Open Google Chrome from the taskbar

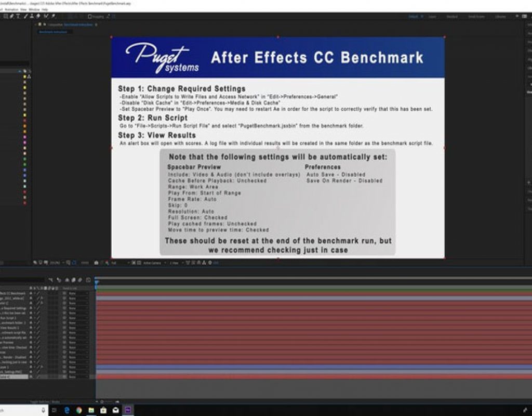[x=79, y=410]
